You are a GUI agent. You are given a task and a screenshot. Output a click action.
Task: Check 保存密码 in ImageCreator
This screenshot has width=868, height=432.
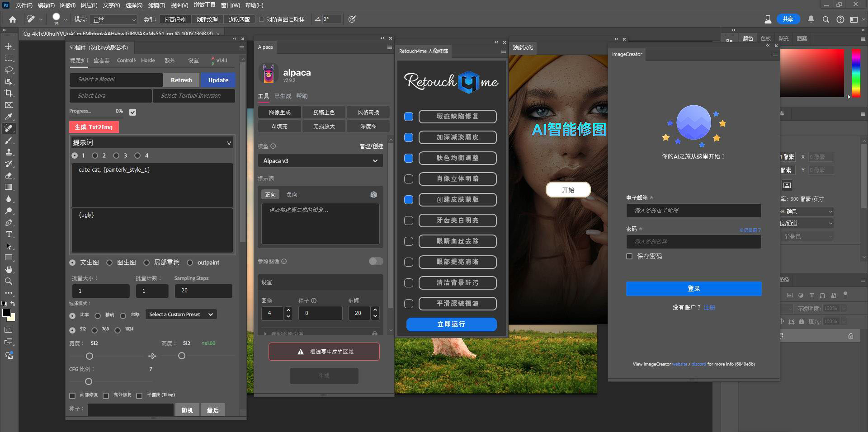click(x=629, y=256)
